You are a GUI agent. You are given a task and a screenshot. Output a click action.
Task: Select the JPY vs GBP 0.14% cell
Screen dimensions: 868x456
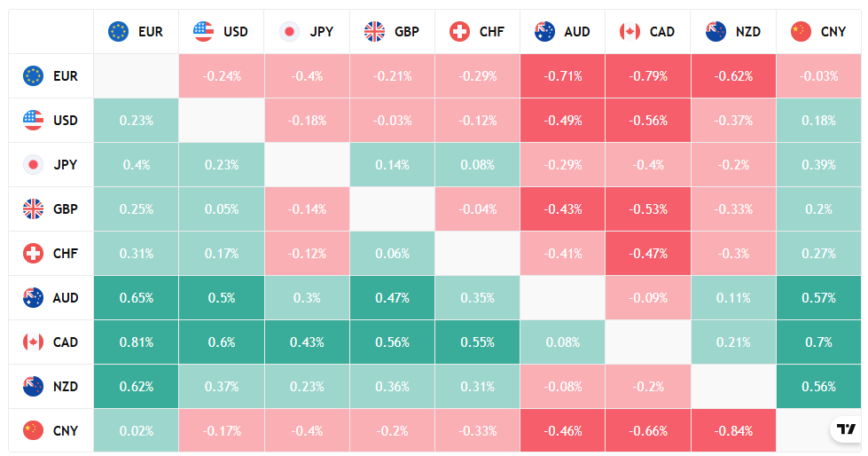pyautogui.click(x=393, y=165)
